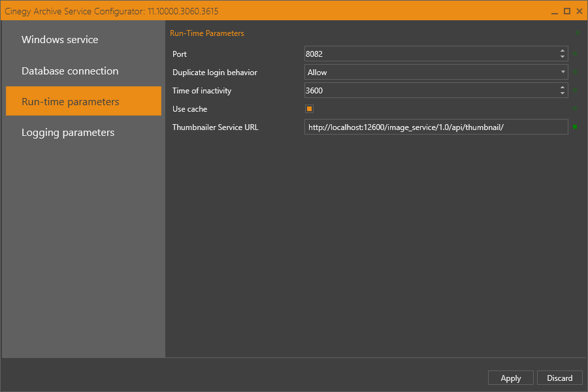Click the status indicator beside Duplicate login behavior
588x392 pixels.
pos(575,72)
